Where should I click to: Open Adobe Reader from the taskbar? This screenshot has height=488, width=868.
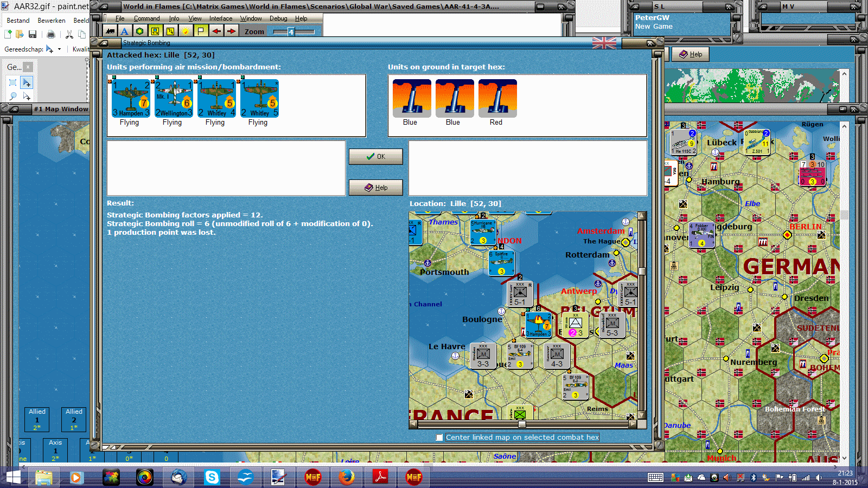click(380, 477)
